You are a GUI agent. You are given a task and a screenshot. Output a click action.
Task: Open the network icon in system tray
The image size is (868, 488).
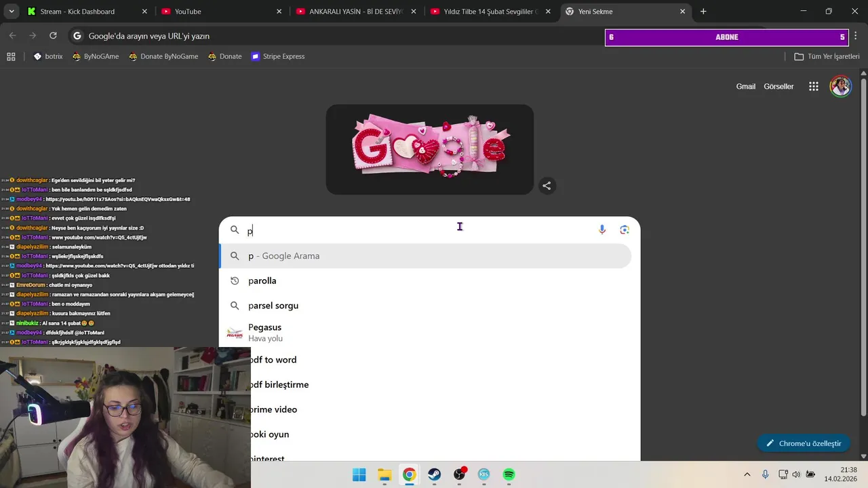(x=783, y=474)
